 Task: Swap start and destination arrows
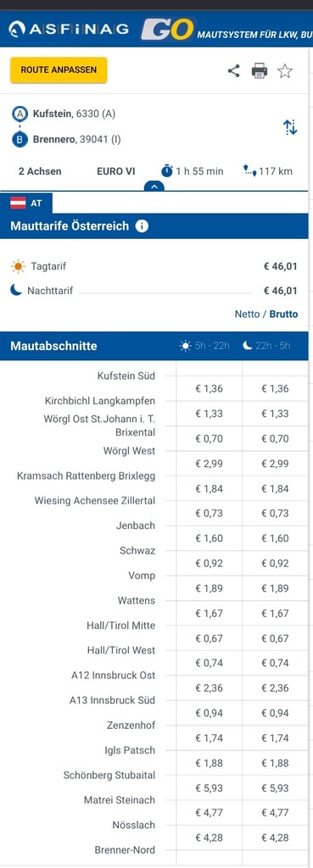coord(290,127)
